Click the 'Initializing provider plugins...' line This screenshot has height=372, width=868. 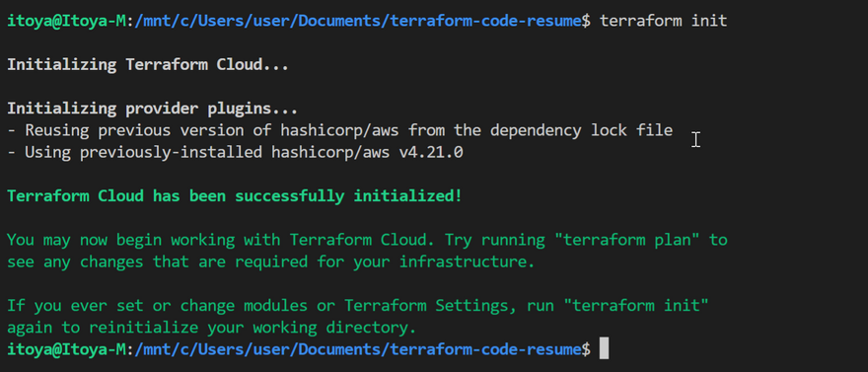[152, 109]
